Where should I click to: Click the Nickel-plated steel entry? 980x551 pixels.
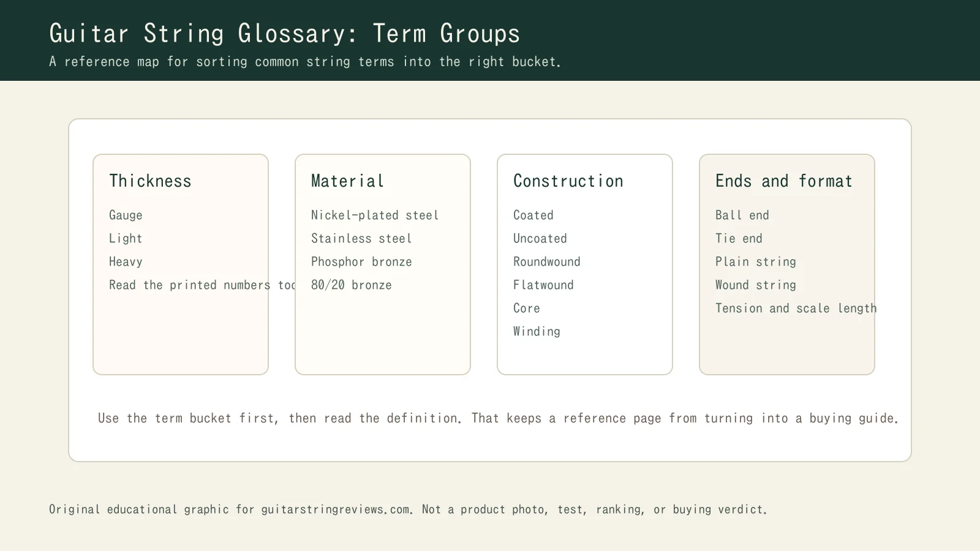(x=375, y=215)
